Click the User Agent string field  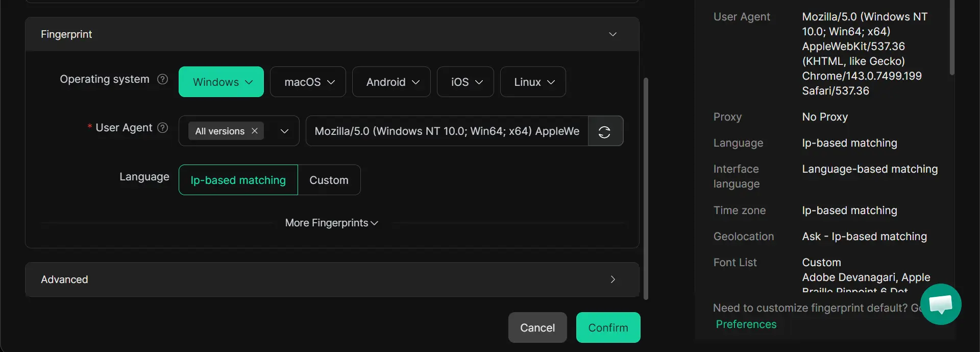[447, 131]
